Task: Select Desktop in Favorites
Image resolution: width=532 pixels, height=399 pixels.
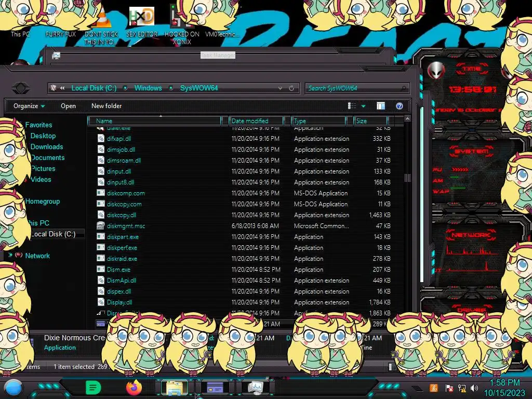Action: [43, 136]
